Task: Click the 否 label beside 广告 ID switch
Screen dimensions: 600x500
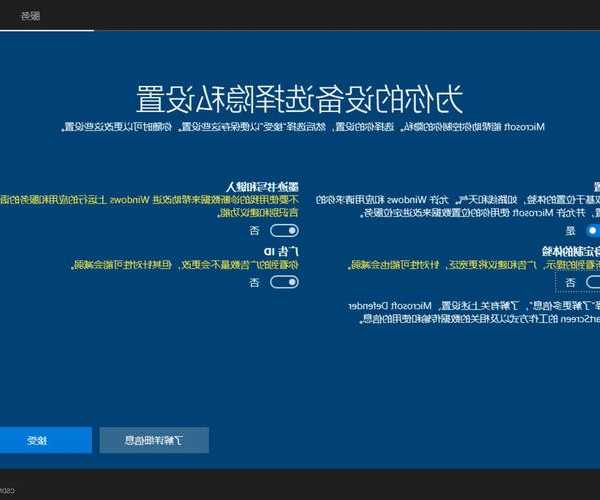Action: pos(254,283)
